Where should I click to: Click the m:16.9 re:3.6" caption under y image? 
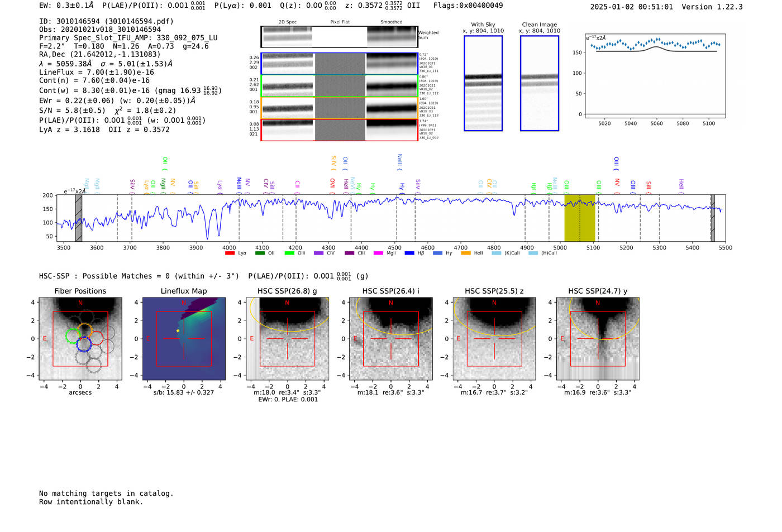pos(598,392)
